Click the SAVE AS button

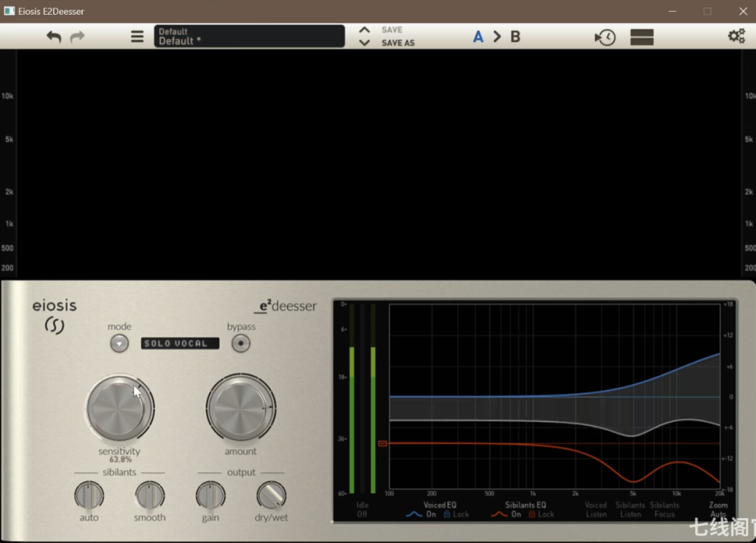click(398, 43)
